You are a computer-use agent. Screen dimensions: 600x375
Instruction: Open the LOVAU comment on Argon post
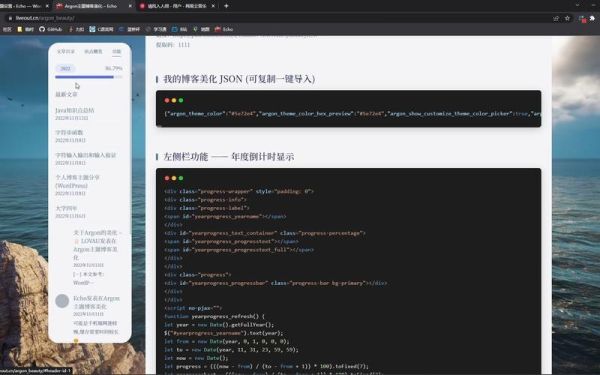96,245
